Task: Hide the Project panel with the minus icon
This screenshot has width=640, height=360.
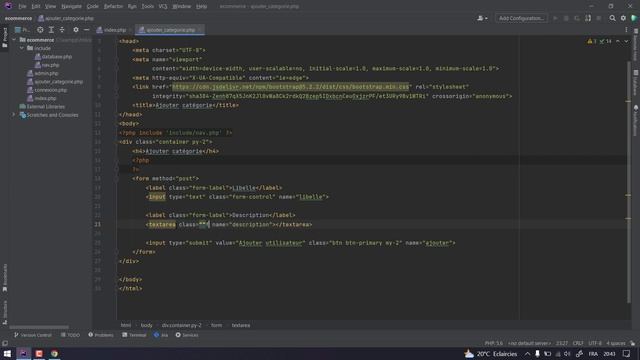Action: click(87, 30)
